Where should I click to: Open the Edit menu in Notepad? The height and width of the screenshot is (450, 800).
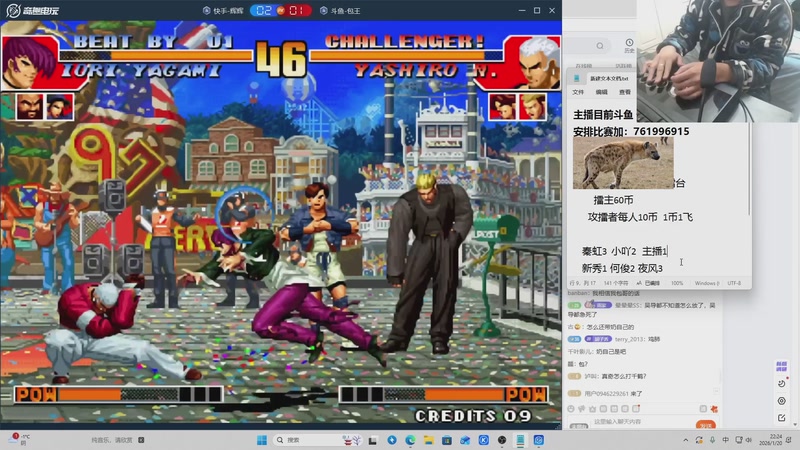coord(602,92)
